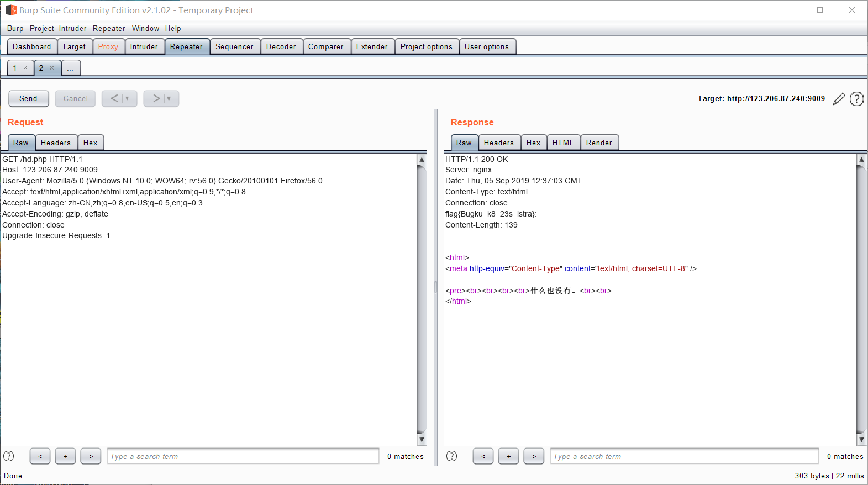868x485 pixels.
Task: Click the request pane scroll up arrow
Action: click(x=422, y=159)
